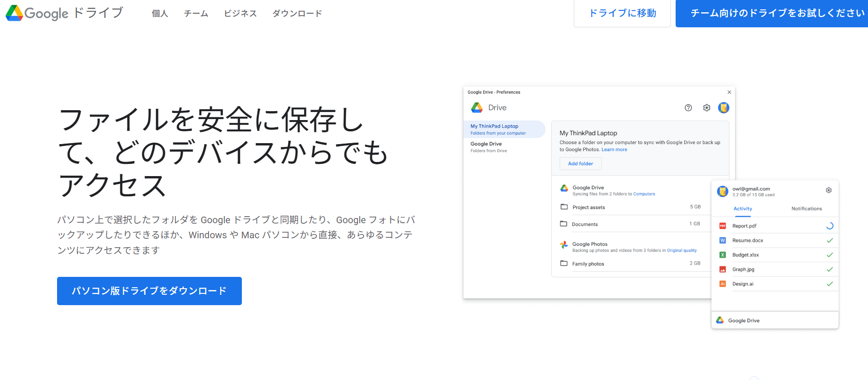Click the Original quality link
This screenshot has height=380, width=868.
coord(682,251)
